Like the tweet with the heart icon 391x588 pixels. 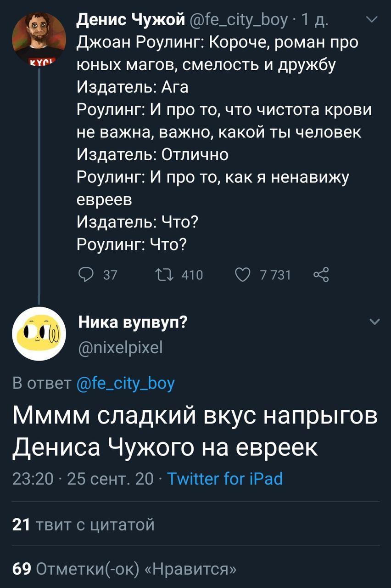point(242,275)
